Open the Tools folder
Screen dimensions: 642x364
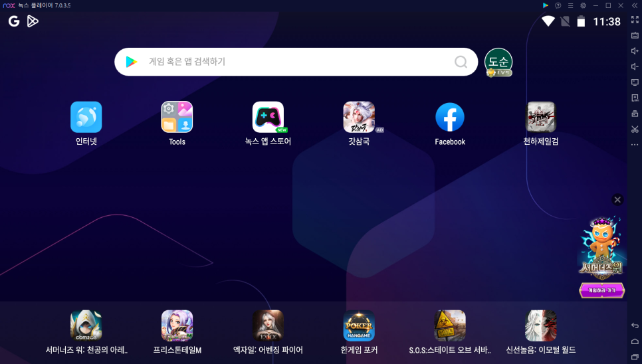(x=177, y=118)
